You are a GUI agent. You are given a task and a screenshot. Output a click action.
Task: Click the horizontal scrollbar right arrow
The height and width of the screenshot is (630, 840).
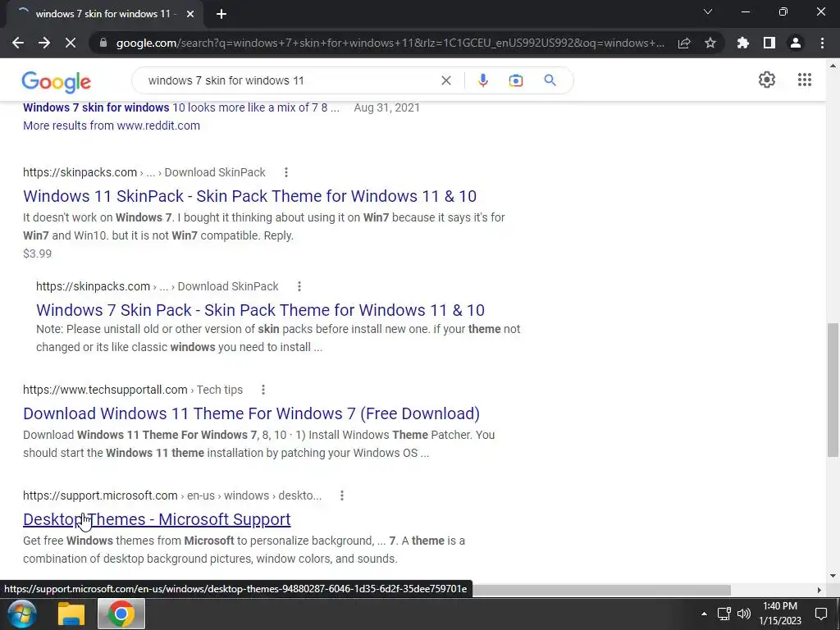pyautogui.click(x=819, y=590)
